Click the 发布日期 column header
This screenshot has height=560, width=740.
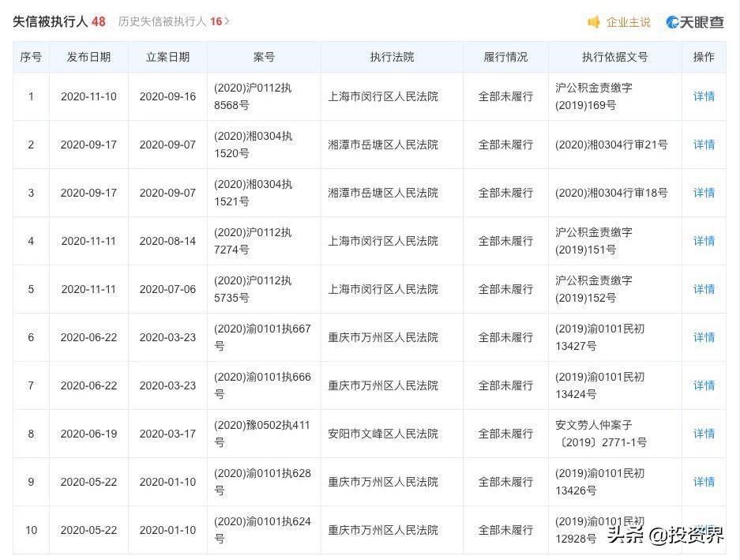click(x=88, y=57)
